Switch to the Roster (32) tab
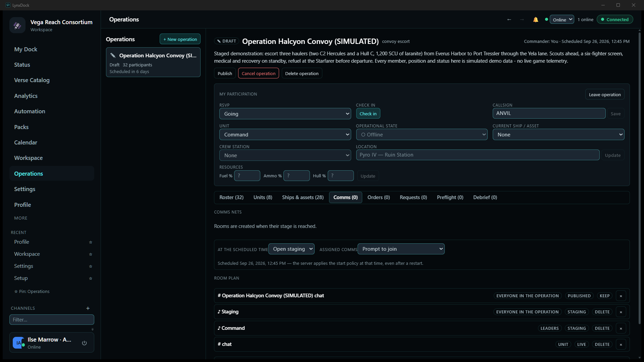The width and height of the screenshot is (644, 362). [x=231, y=197]
